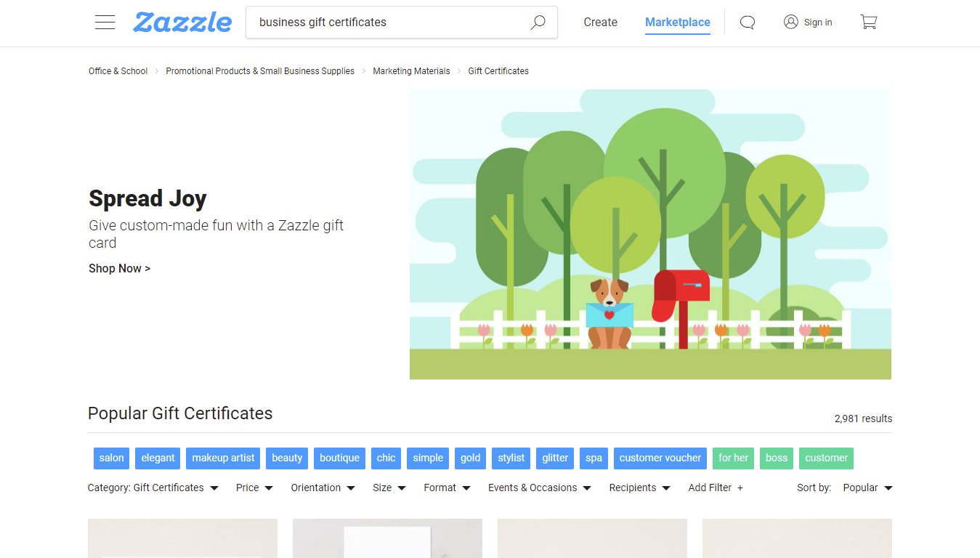
Task: Open the hamburger navigation menu
Action: click(105, 23)
